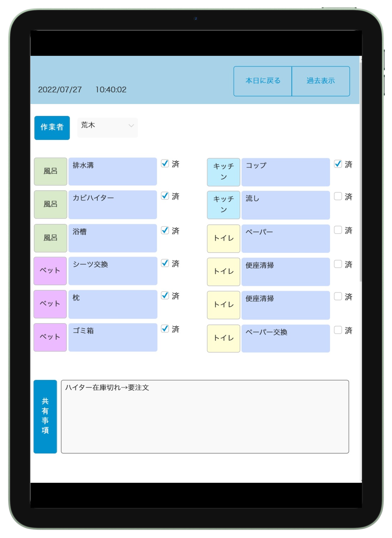
Task: Click the 浴槽 task description box
Action: coord(113,238)
